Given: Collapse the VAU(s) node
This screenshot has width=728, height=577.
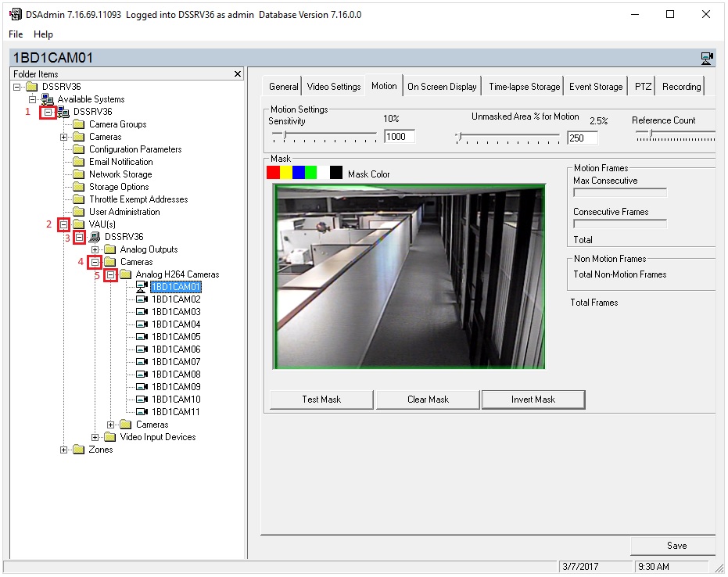Looking at the screenshot, I should click(x=63, y=224).
